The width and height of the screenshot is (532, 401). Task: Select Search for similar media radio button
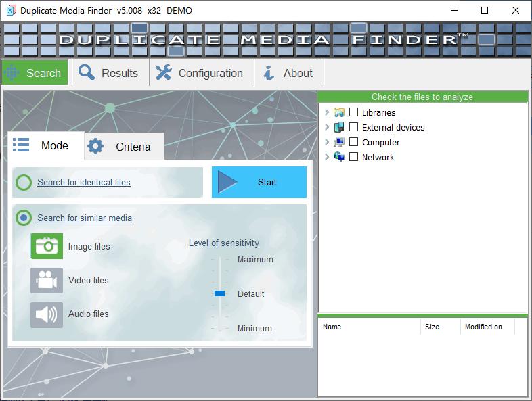tap(24, 218)
